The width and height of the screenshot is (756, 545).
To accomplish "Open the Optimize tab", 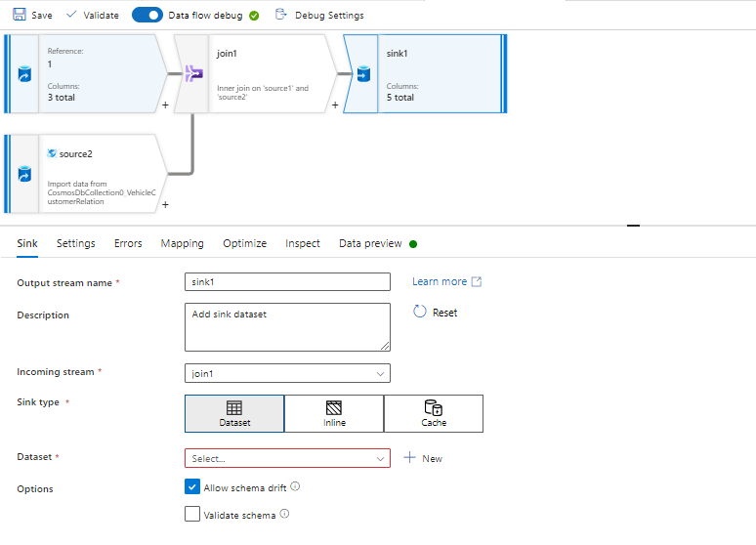I will tap(244, 243).
